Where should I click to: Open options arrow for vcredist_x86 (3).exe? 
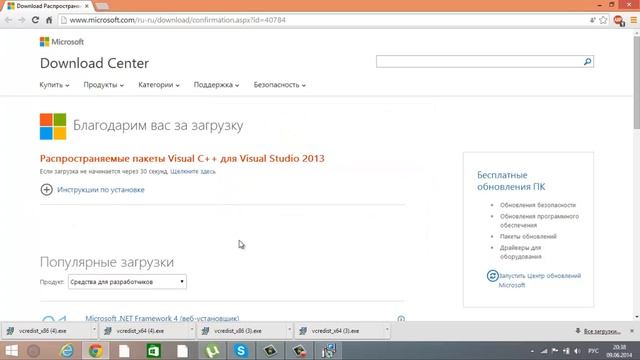[289, 329]
